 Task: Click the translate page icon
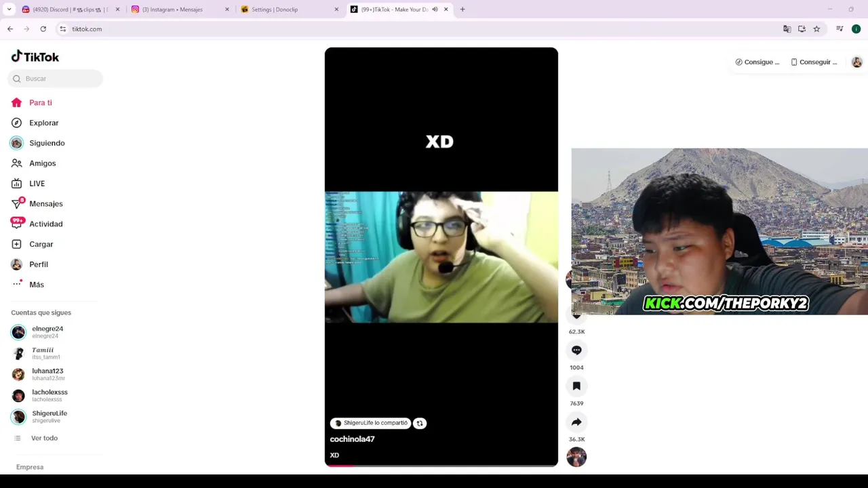coord(787,29)
